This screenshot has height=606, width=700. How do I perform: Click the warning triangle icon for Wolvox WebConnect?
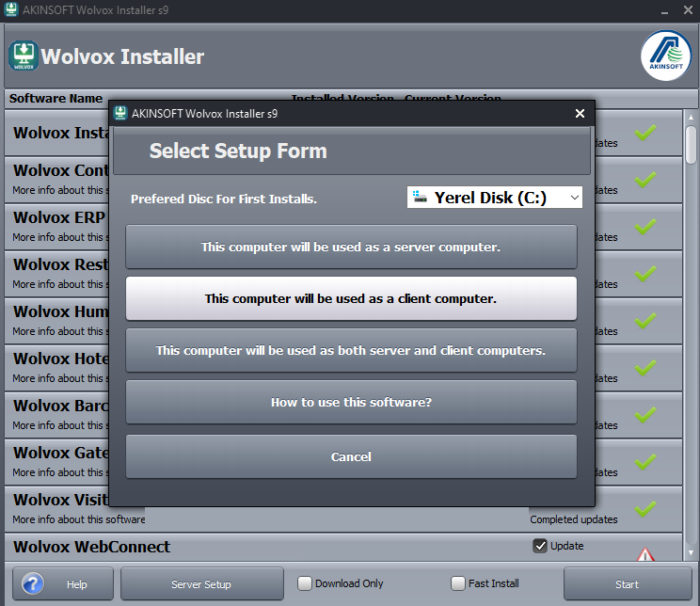pyautogui.click(x=645, y=554)
